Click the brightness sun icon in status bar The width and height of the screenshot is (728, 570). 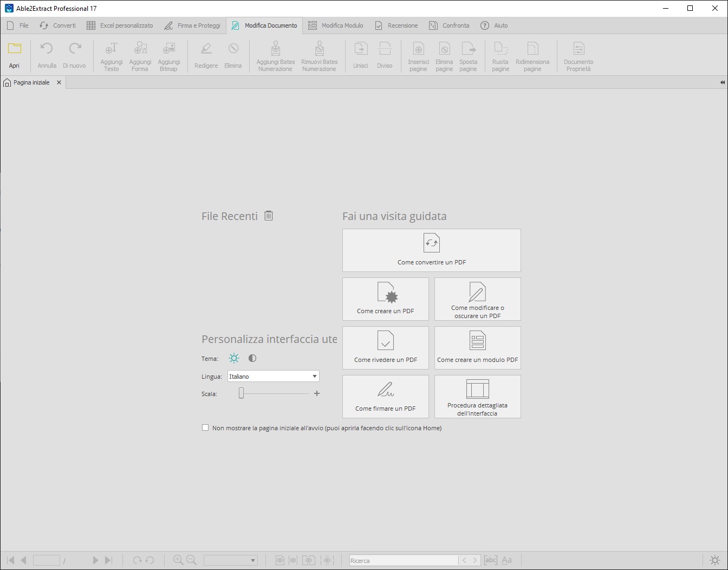point(715,560)
